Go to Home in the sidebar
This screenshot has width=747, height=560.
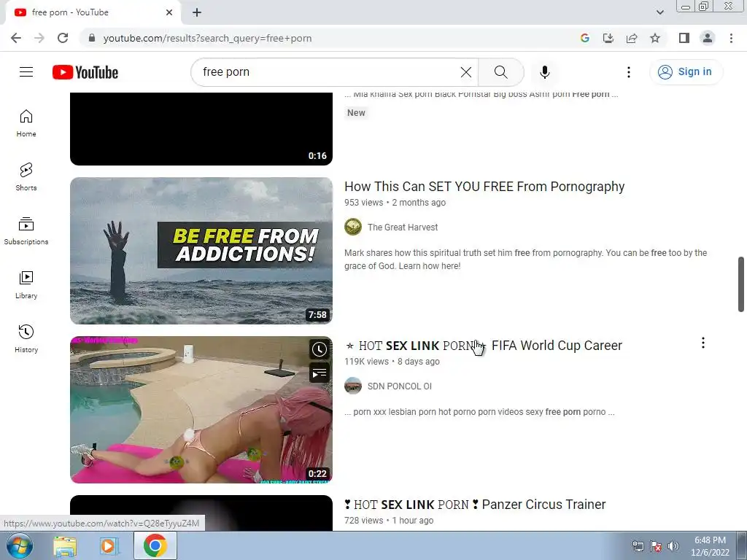[26, 122]
